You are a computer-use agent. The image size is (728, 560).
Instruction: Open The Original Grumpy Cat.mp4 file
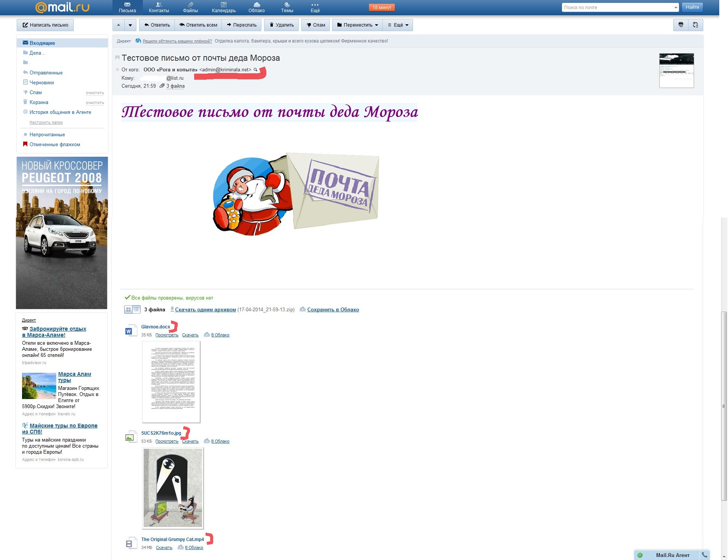173,539
